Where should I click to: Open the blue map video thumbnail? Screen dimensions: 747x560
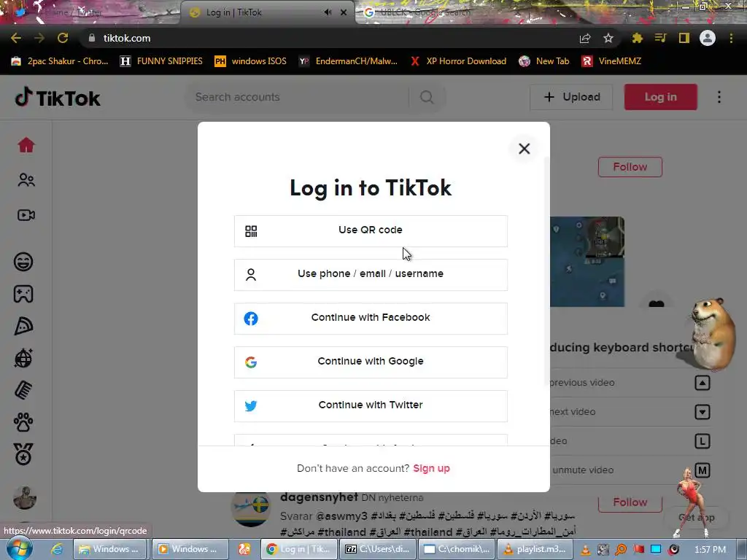pos(587,262)
